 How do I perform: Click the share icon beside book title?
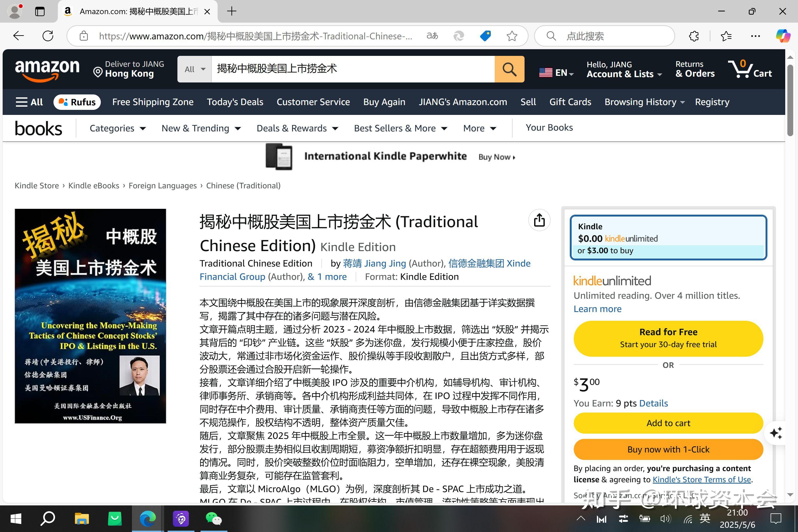(x=539, y=220)
